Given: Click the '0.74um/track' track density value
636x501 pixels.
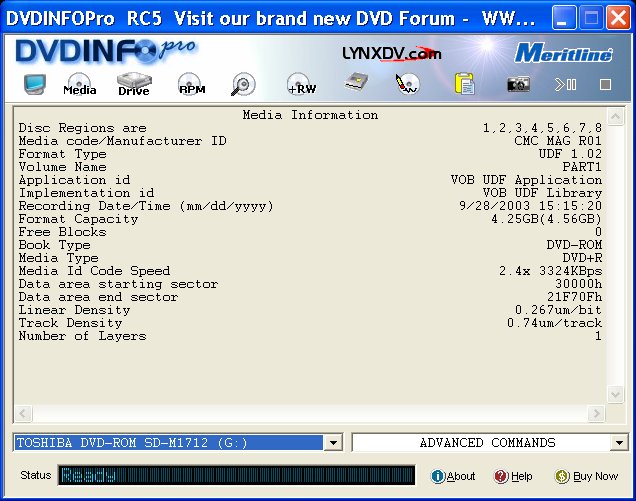Looking at the screenshot, I should pyautogui.click(x=554, y=323).
